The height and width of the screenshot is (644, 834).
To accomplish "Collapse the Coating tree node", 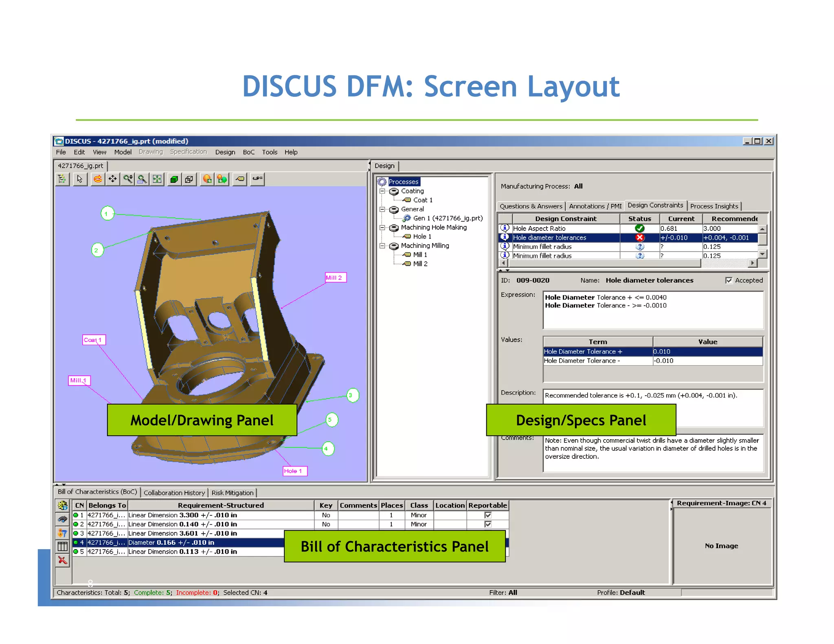I will tap(382, 191).
